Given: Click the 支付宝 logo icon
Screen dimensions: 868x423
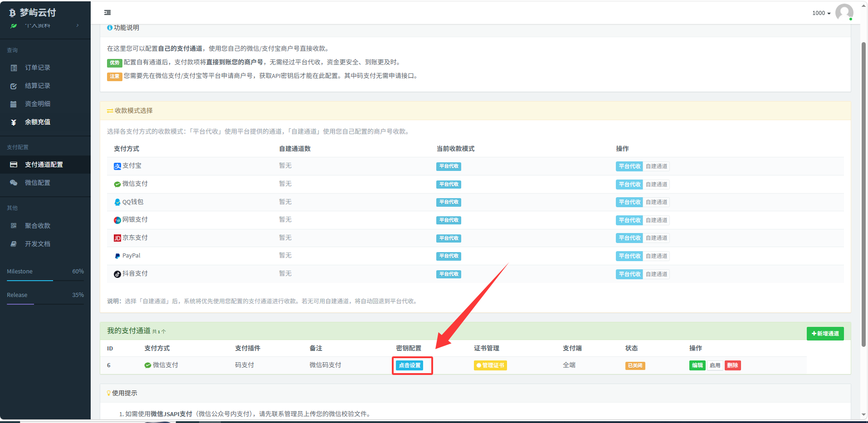Looking at the screenshot, I should point(117,166).
